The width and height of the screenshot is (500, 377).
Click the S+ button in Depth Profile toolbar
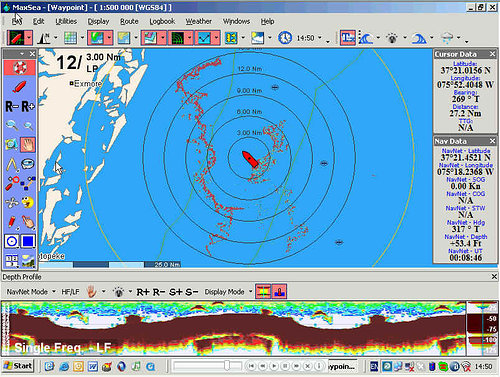175,292
